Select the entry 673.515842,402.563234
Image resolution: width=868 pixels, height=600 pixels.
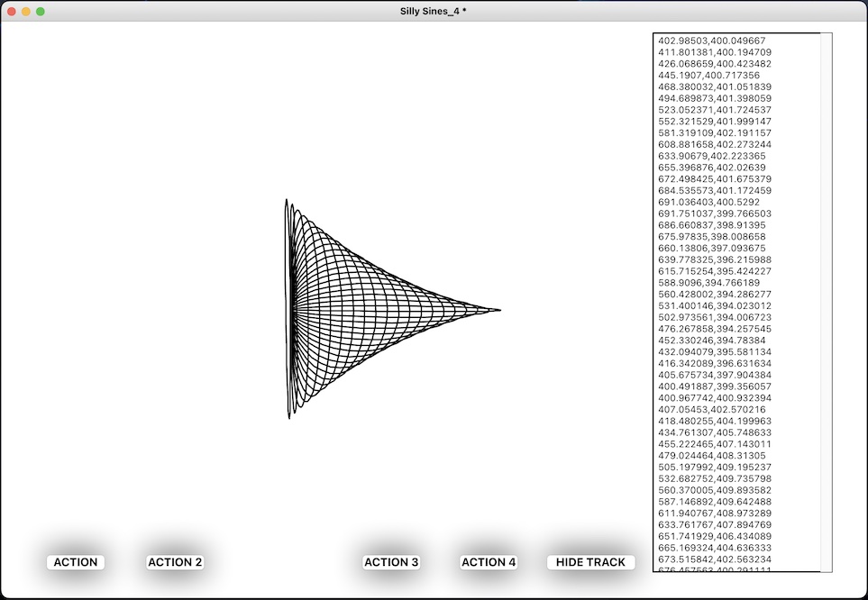pyautogui.click(x=712, y=559)
